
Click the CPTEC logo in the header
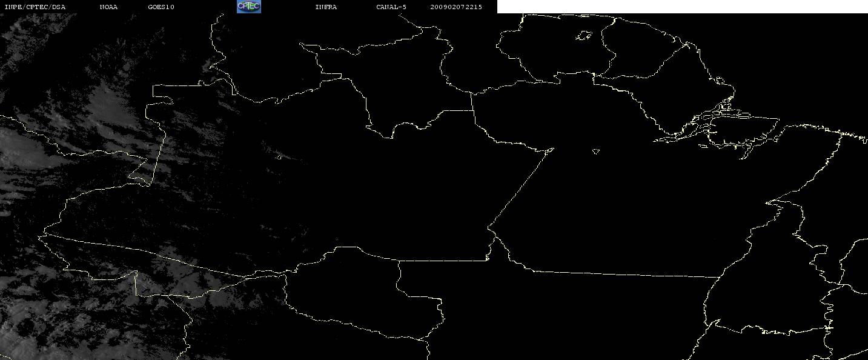[x=248, y=7]
